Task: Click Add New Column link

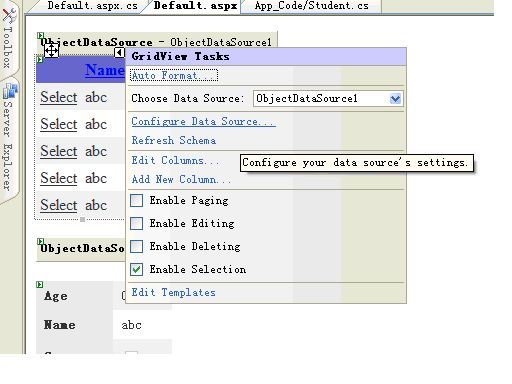Action: 181,179
